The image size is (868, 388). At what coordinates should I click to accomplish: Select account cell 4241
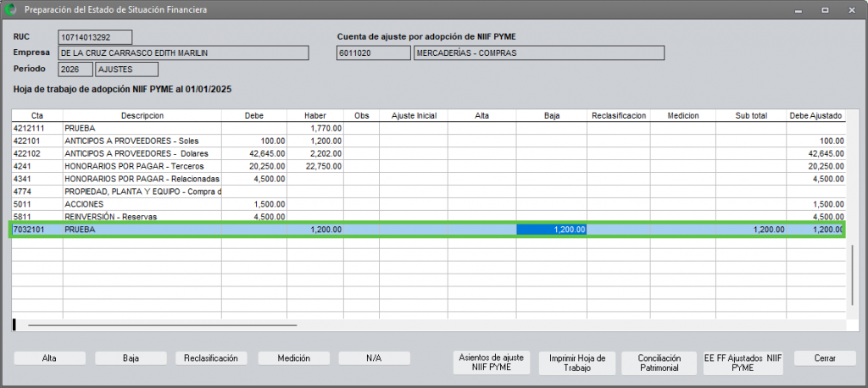pos(37,166)
